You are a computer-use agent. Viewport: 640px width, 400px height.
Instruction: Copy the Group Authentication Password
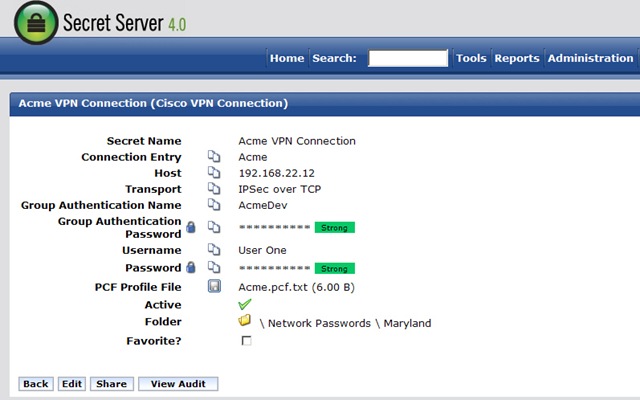[x=214, y=227]
